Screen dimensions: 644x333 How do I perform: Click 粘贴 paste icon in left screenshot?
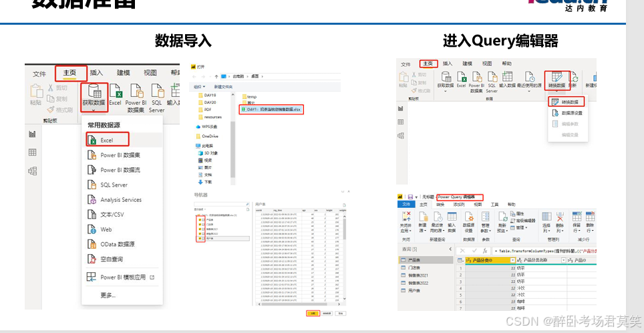click(x=36, y=91)
